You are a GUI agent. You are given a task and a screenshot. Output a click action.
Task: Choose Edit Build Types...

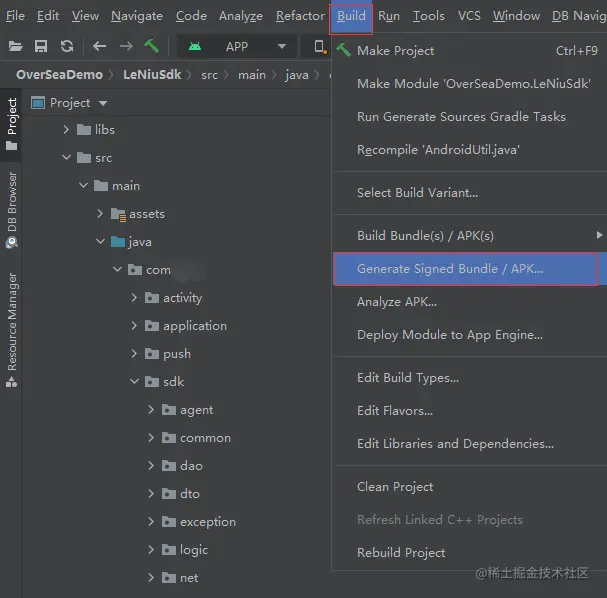coord(470,377)
